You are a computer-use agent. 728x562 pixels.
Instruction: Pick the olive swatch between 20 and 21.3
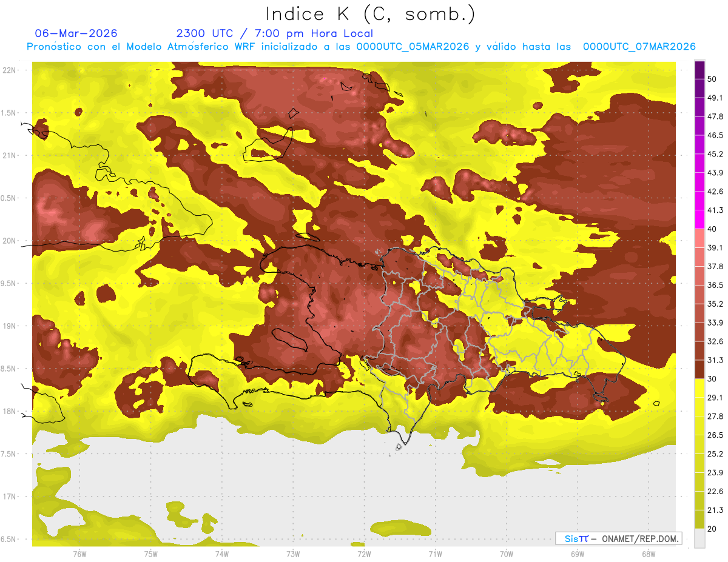coord(699,520)
